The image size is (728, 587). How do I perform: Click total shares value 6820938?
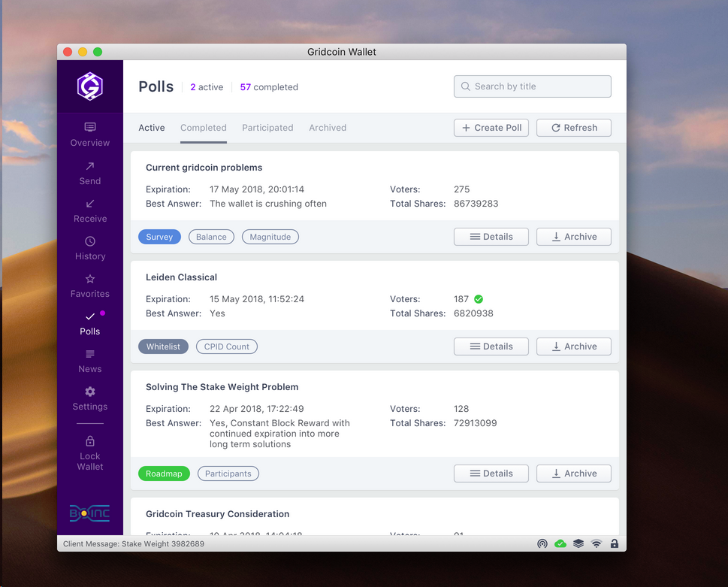(473, 313)
